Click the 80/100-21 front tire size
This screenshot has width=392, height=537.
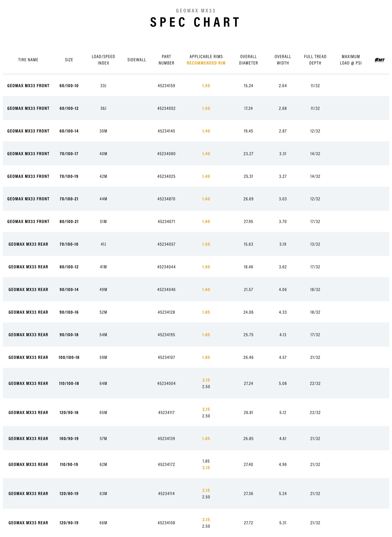point(69,222)
